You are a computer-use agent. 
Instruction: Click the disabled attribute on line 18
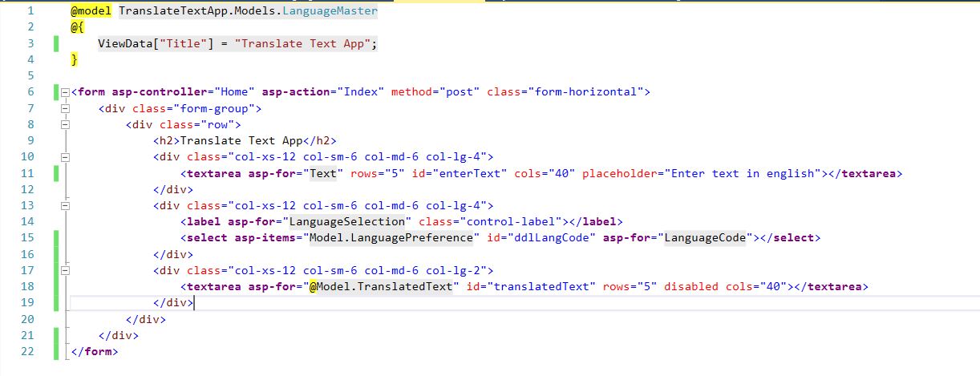coord(691,287)
